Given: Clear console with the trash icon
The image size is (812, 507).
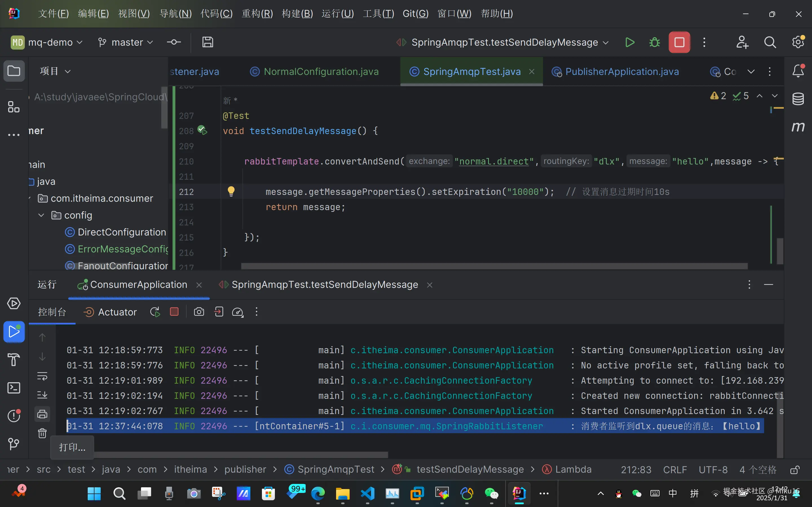Looking at the screenshot, I should 42,433.
